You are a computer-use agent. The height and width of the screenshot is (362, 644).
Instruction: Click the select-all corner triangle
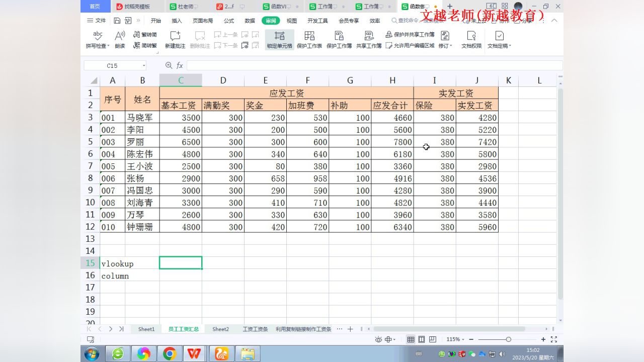pos(94,80)
